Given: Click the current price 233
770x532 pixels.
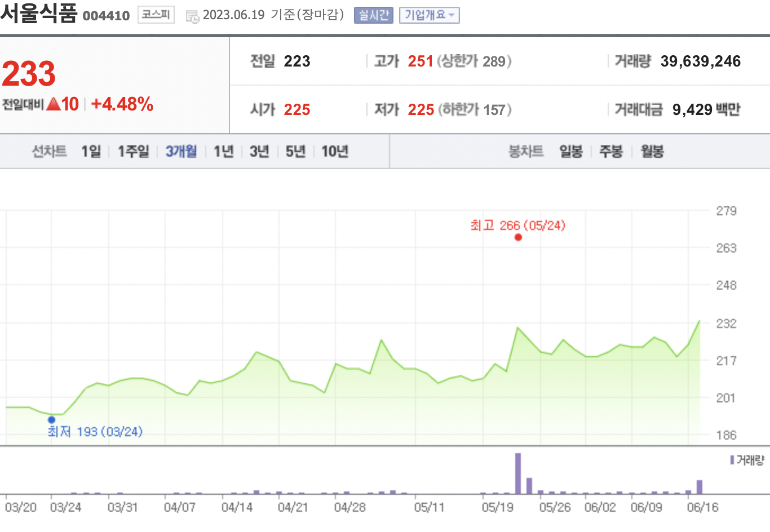Looking at the screenshot, I should (x=29, y=74).
